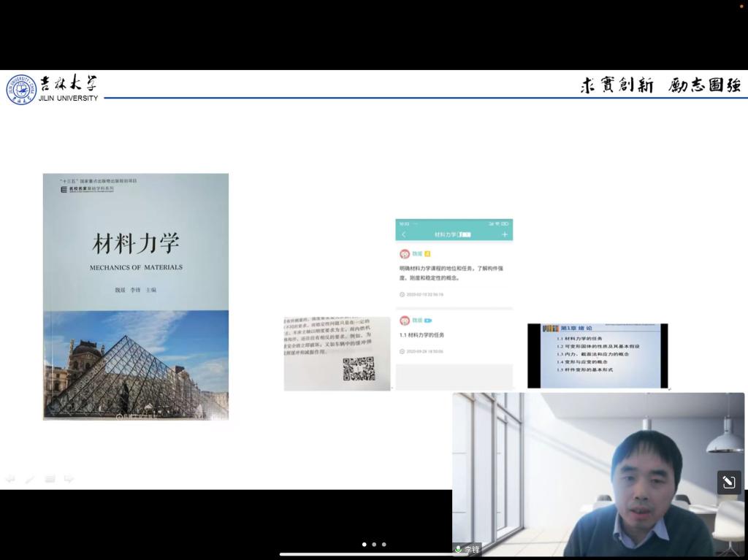
Task: Click the faded next slide arrow
Action: pos(69,479)
